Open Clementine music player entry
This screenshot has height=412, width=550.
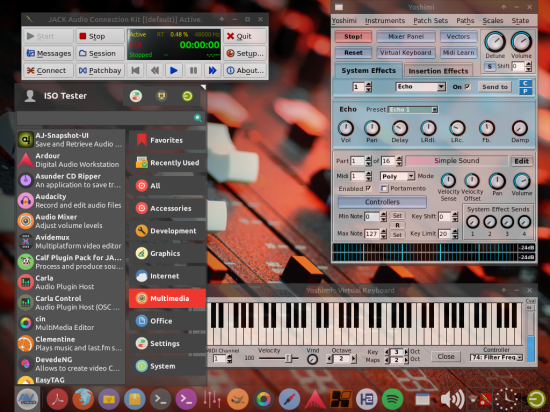tap(71, 344)
